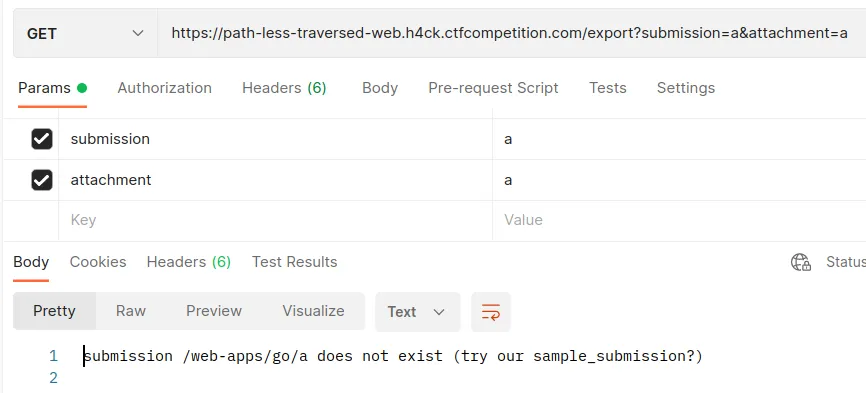Open the Test Results tab
Image resolution: width=866 pixels, height=393 pixels.
coord(294,262)
